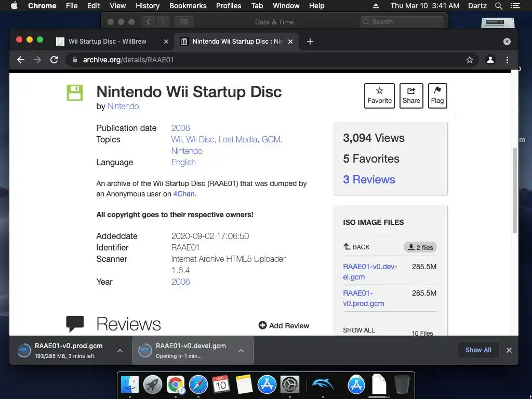The height and width of the screenshot is (399, 532).
Task: Open Notes from the Dock
Action: [244, 384]
